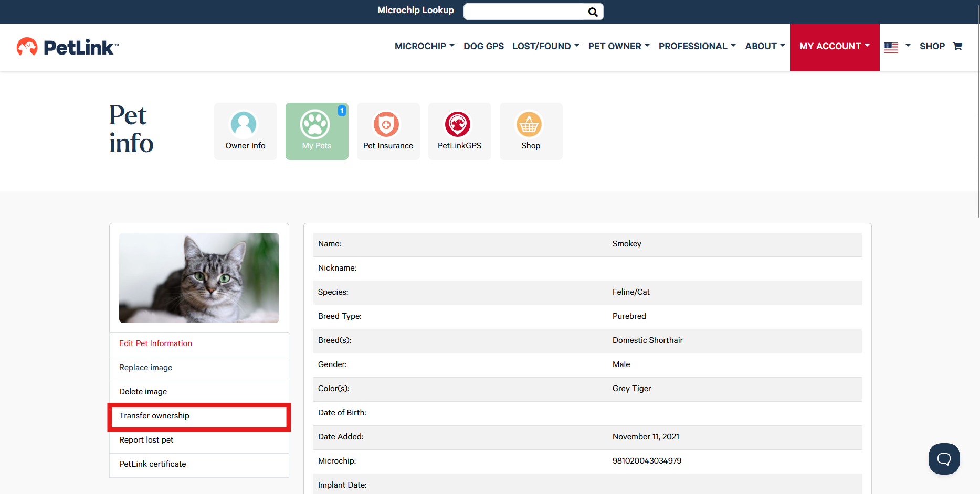Select the microchip number 981020043034979
The height and width of the screenshot is (494, 980).
(647, 461)
